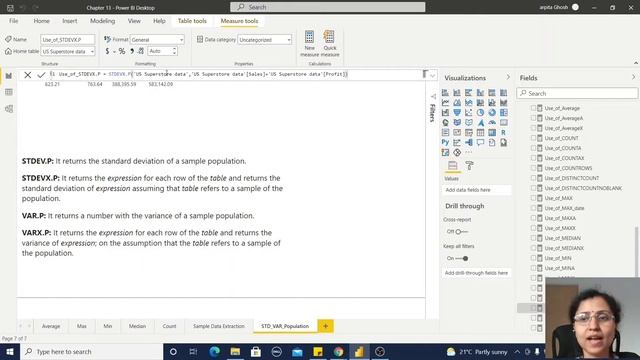The height and width of the screenshot is (360, 640).
Task: Select the Line chart visual
Action: 445,103
